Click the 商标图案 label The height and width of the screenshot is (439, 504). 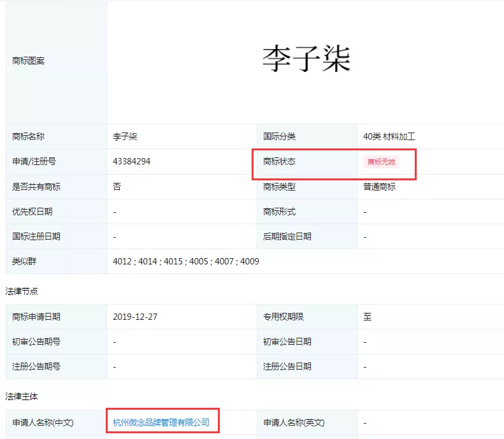(x=28, y=61)
